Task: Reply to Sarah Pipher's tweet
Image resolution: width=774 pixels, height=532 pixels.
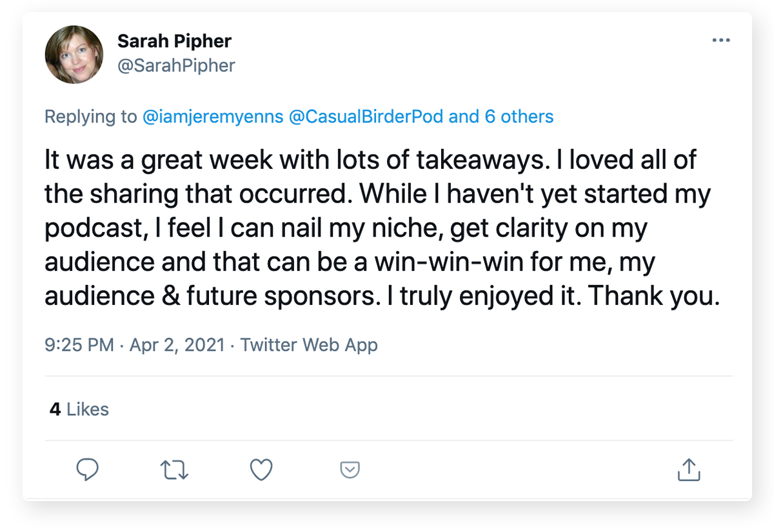Action: (87, 470)
